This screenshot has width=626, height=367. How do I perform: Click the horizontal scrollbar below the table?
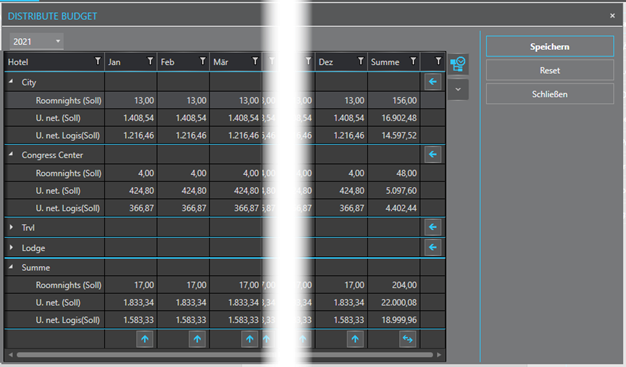pos(225,355)
